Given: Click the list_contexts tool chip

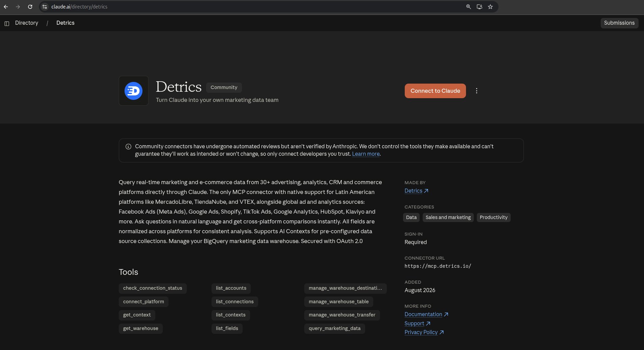Looking at the screenshot, I should click(231, 315).
